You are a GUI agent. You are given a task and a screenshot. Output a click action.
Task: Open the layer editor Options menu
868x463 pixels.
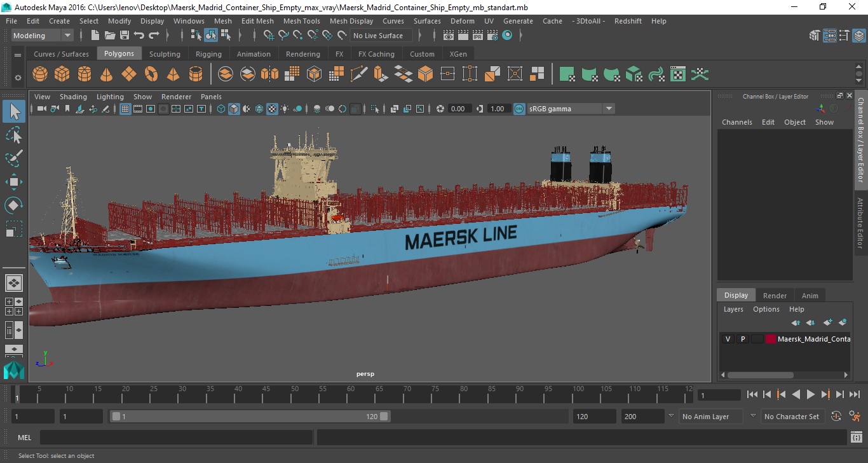coord(766,309)
